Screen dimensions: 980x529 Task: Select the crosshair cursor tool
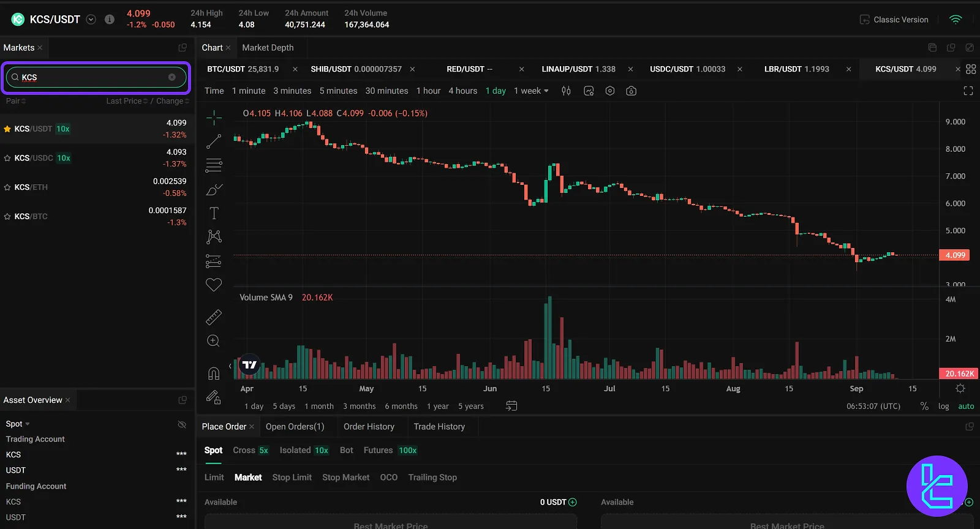pos(214,117)
